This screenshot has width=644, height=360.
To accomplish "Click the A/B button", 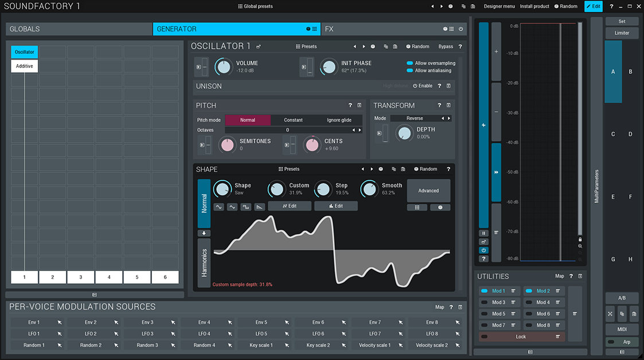I will coord(622,298).
